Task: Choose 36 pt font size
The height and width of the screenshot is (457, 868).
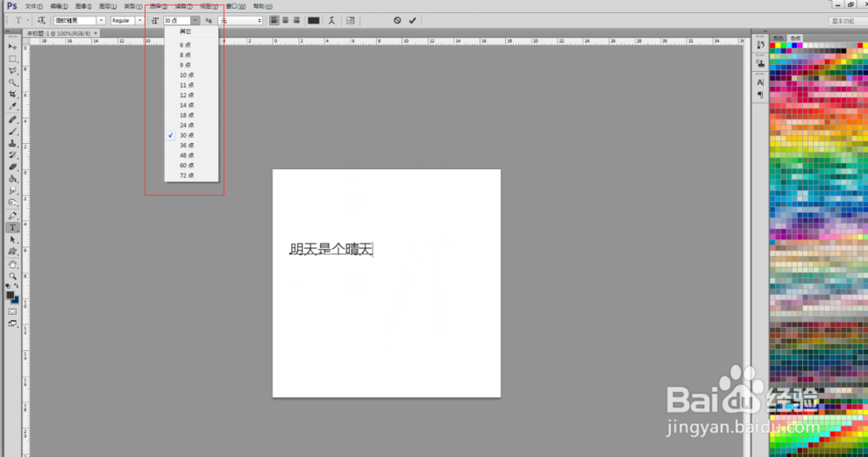Action: 192,146
